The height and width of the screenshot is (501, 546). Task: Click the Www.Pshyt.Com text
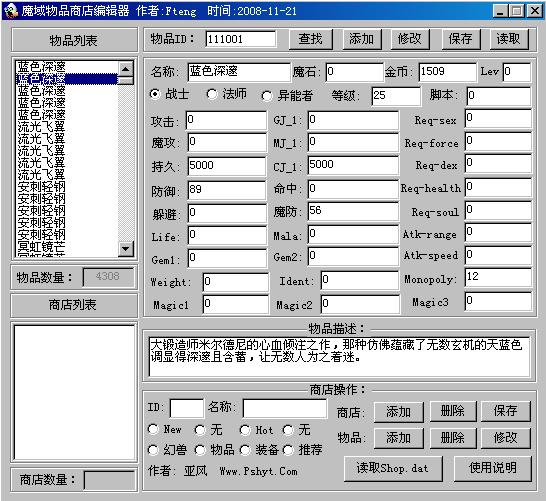pyautogui.click(x=259, y=471)
